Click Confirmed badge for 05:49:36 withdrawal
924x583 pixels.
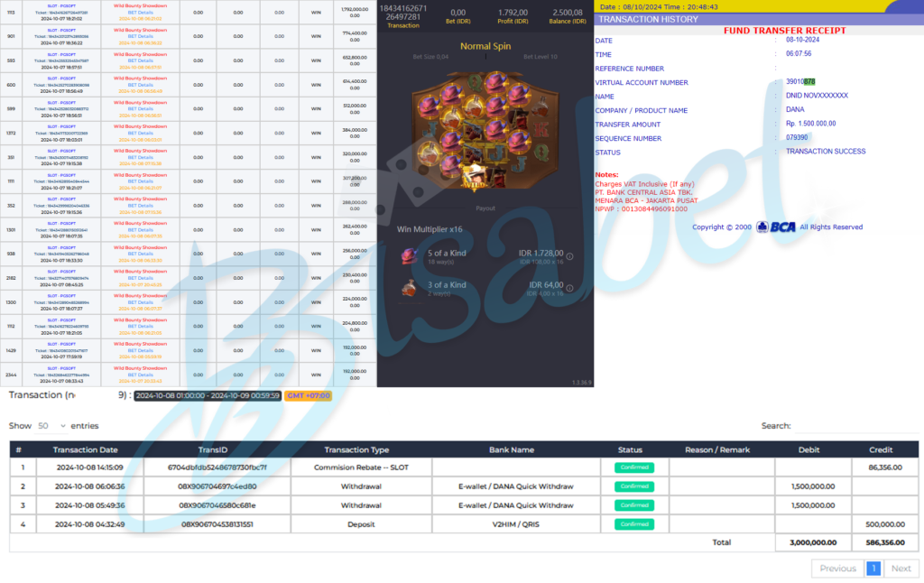(634, 505)
